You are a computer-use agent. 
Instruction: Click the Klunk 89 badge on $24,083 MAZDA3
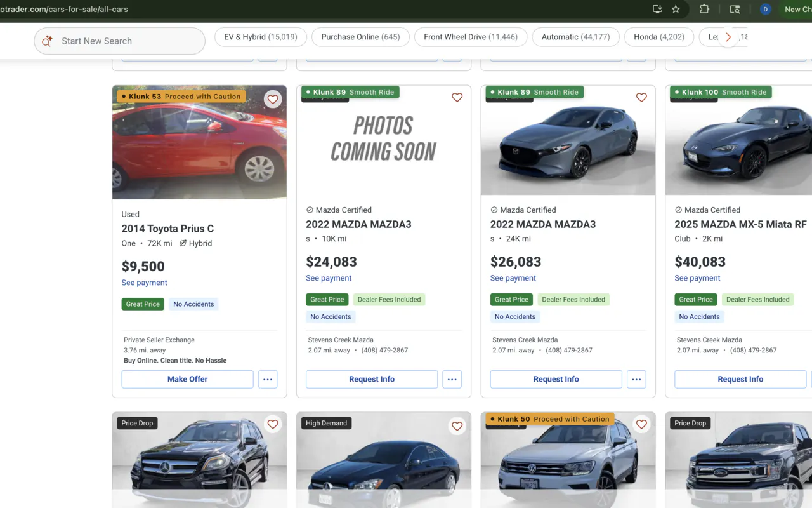(350, 92)
